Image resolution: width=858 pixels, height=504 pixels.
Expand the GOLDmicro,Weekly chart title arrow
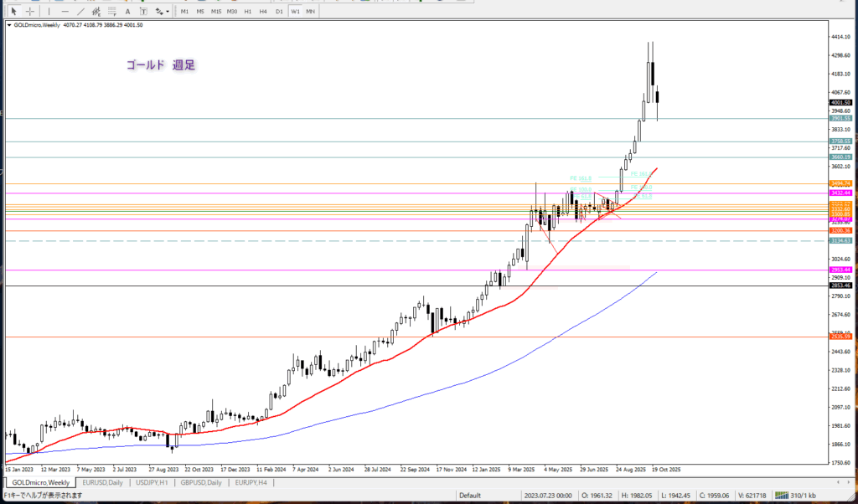pos(9,25)
